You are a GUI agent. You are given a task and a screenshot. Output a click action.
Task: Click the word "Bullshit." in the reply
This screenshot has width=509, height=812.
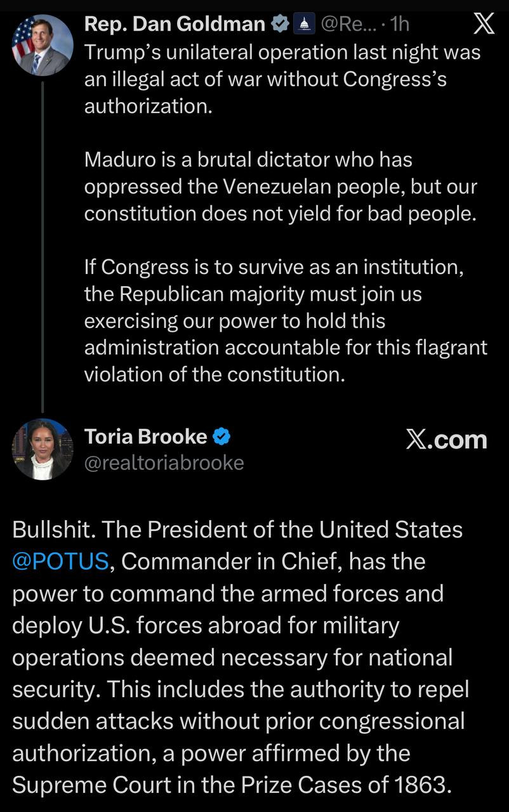(x=53, y=530)
